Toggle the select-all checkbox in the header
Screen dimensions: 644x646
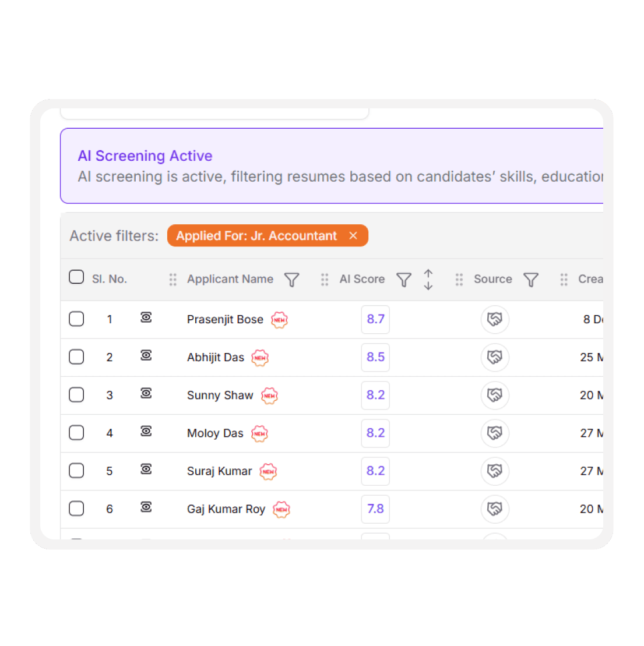pos(76,277)
